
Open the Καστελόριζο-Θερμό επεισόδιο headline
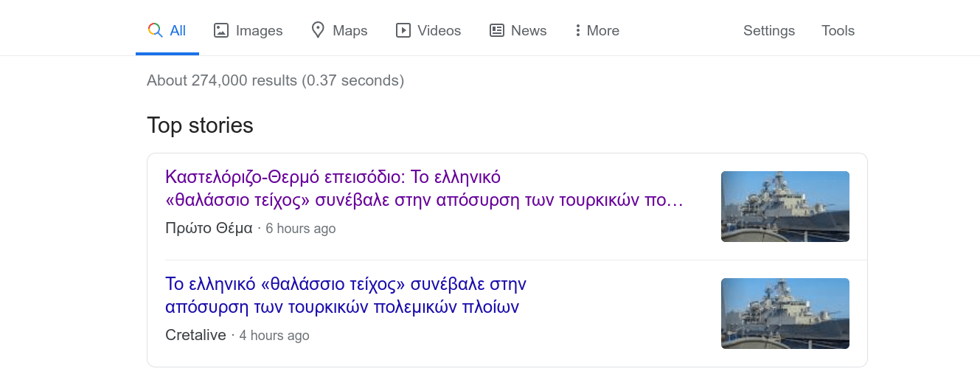point(425,189)
